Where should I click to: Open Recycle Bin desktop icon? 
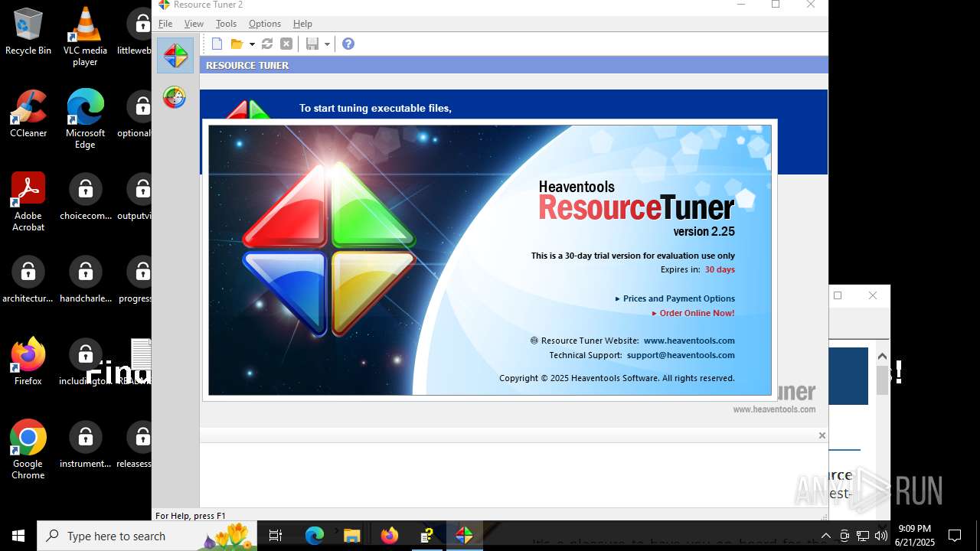pyautogui.click(x=28, y=31)
